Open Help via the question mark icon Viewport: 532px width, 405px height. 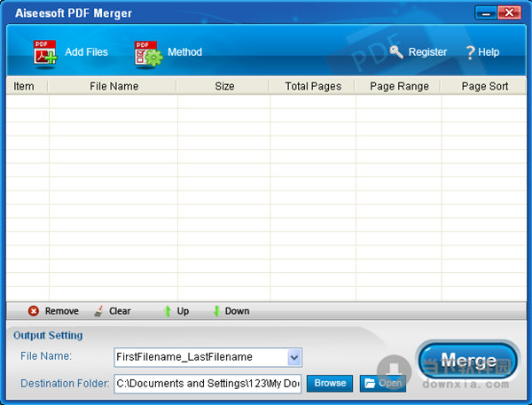[470, 52]
